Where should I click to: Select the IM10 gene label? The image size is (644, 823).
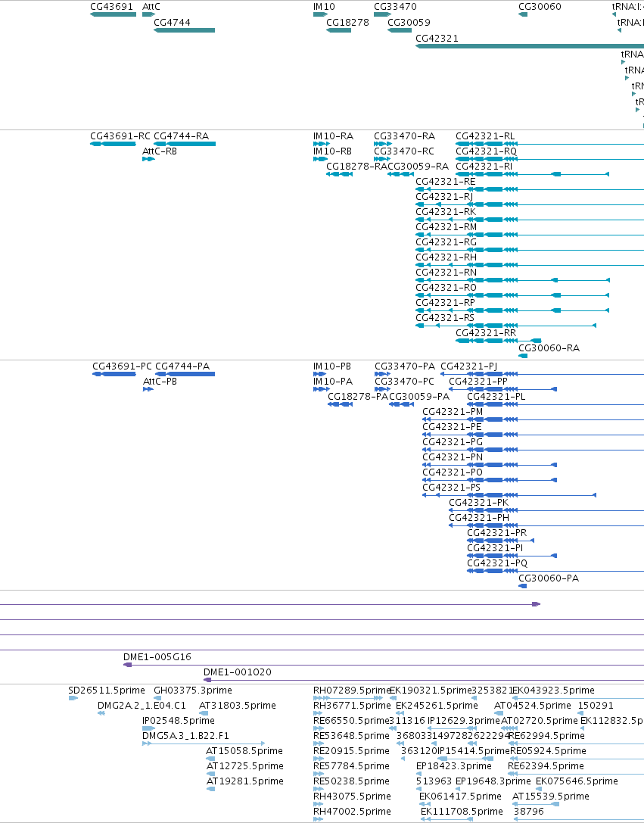pyautogui.click(x=324, y=7)
